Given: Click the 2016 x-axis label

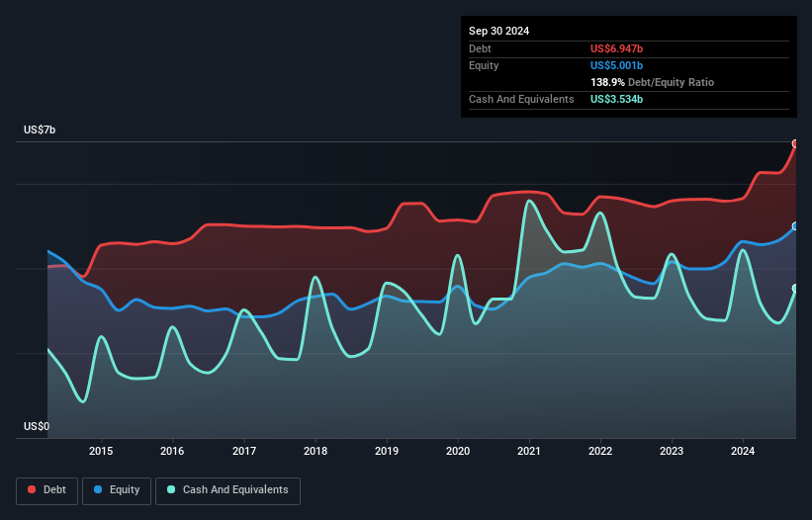Looking at the screenshot, I should [172, 451].
